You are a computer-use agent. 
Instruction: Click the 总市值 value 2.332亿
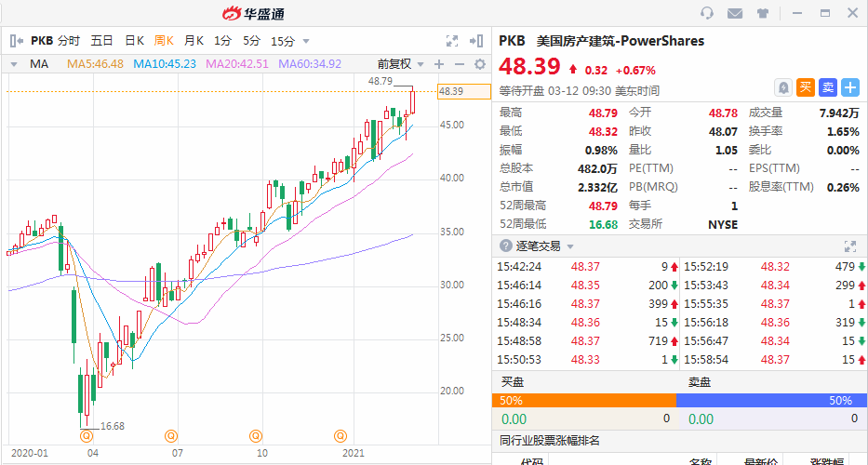click(x=598, y=187)
